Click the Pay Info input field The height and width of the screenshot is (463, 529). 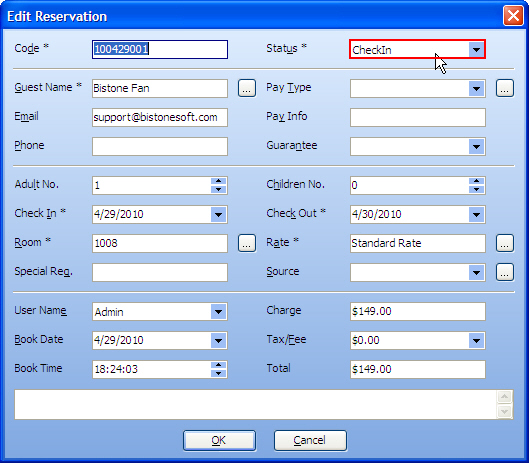[x=418, y=117]
